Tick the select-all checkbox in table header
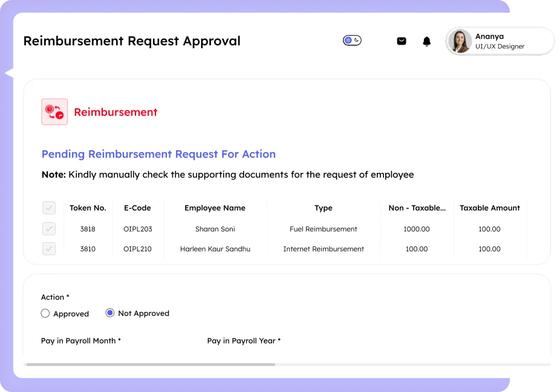The image size is (560, 392). [49, 208]
